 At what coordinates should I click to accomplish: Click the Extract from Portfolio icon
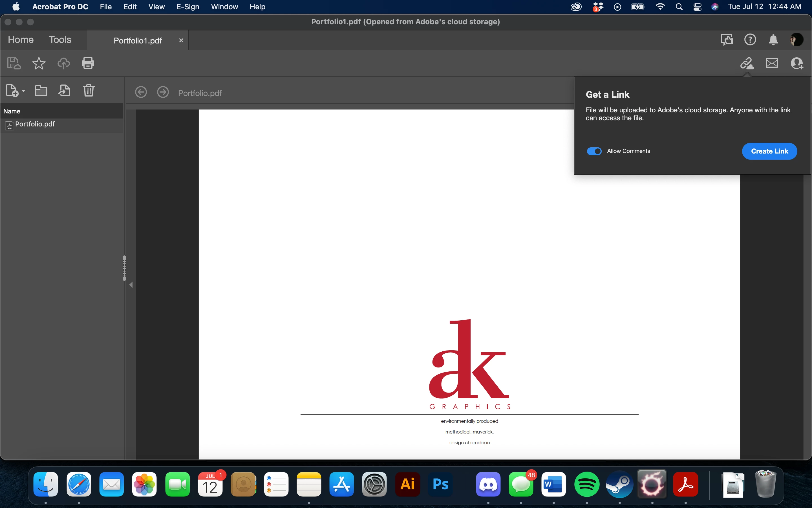coord(64,91)
